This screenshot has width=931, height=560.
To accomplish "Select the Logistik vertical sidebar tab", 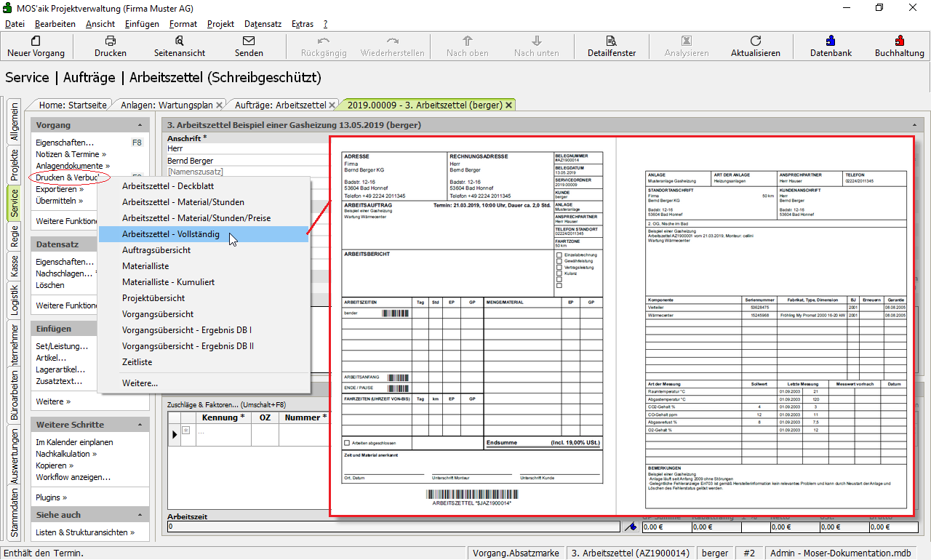I will click(14, 301).
